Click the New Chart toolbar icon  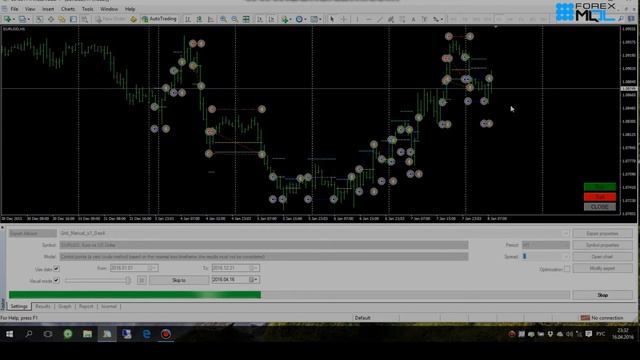pos(7,19)
